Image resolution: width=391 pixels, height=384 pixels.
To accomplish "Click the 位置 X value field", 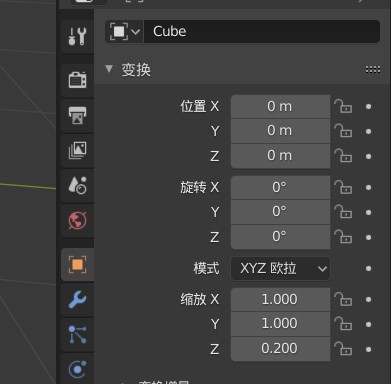I will (x=280, y=107).
